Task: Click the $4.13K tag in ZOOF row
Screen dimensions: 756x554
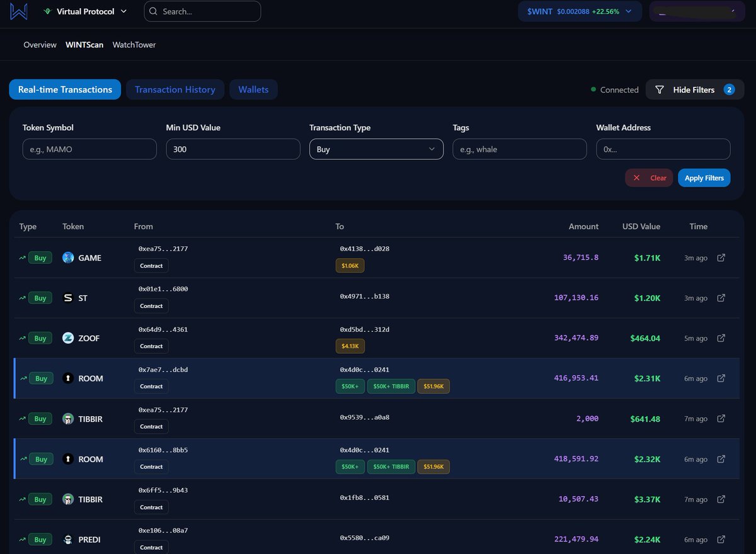Action: point(350,346)
